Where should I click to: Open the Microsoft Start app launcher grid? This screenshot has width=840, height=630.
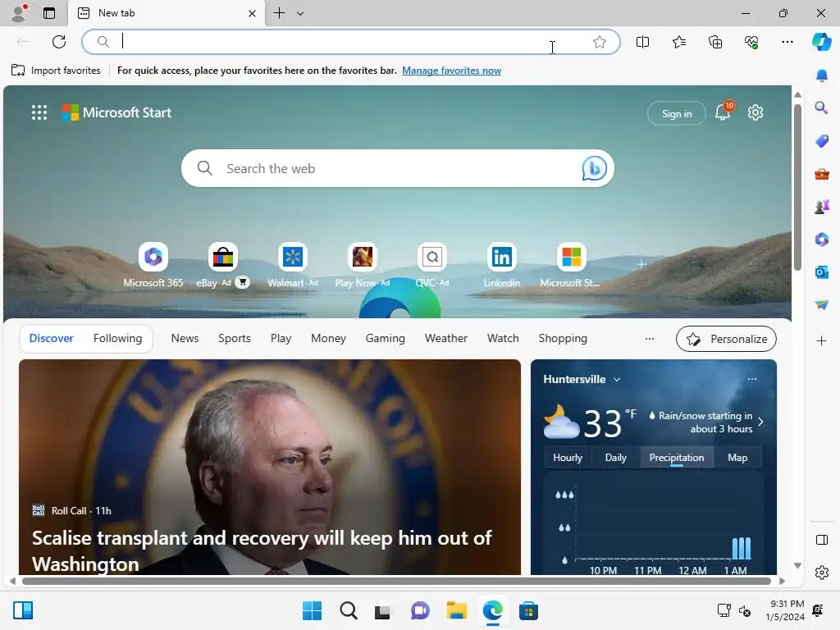[x=39, y=112]
